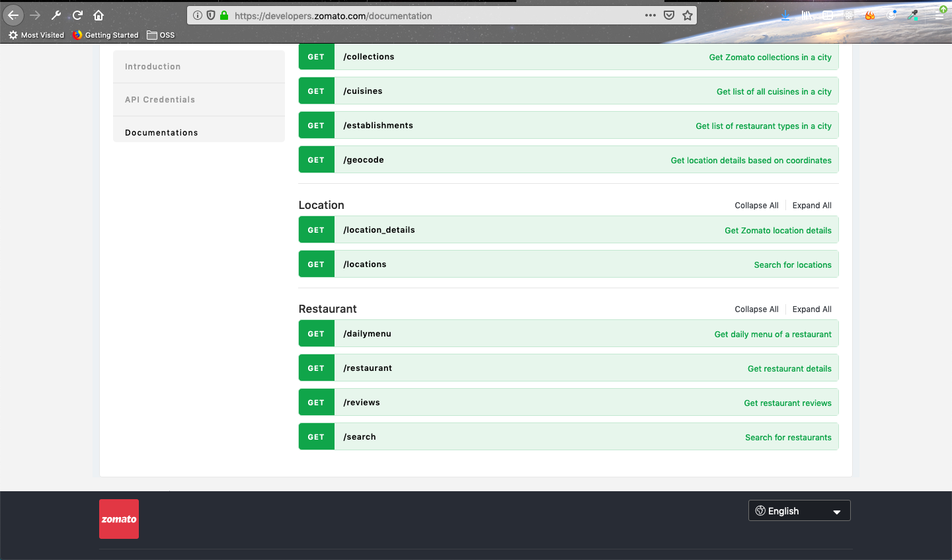Open Getting Started Firefox bookmark
This screenshot has width=952, height=560.
[106, 35]
